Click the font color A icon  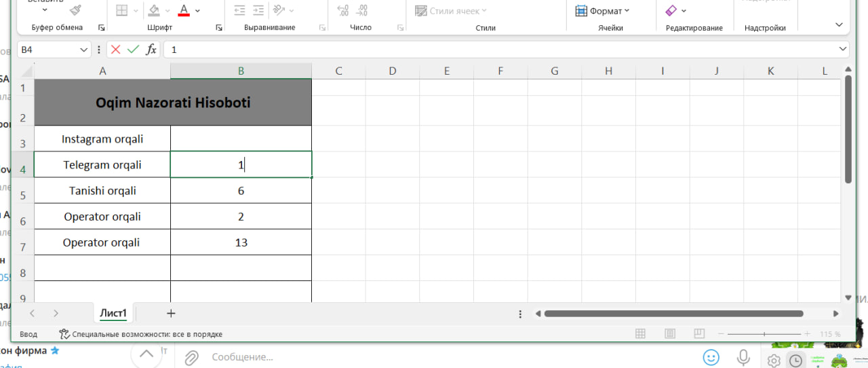click(x=183, y=10)
